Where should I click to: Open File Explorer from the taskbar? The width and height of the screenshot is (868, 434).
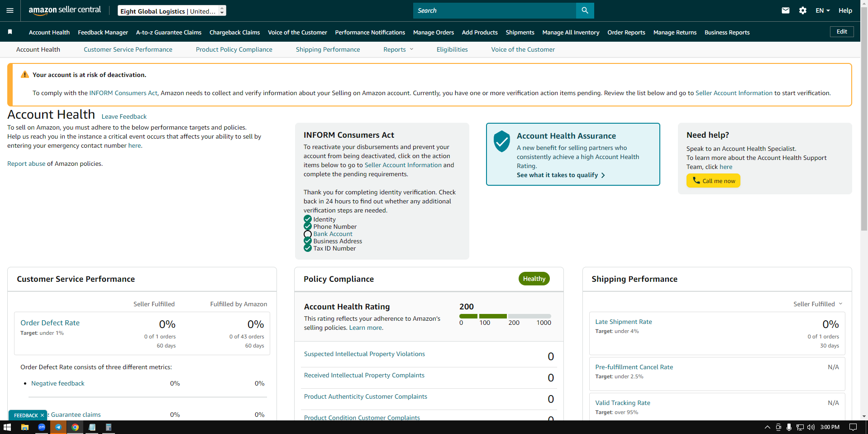pyautogui.click(x=25, y=427)
